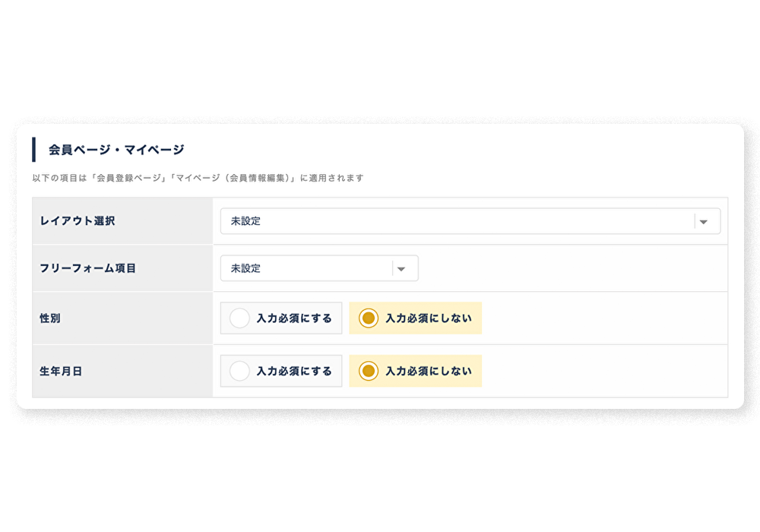Click the 性別 row label
Screen dimensions: 760x532
pyautogui.click(x=50, y=318)
